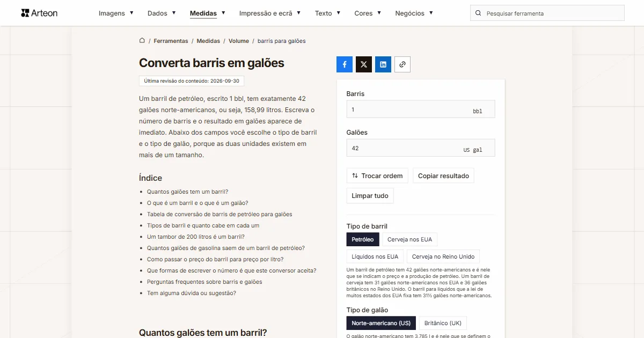
Task: Focus the Galões input field
Action: 421,148
